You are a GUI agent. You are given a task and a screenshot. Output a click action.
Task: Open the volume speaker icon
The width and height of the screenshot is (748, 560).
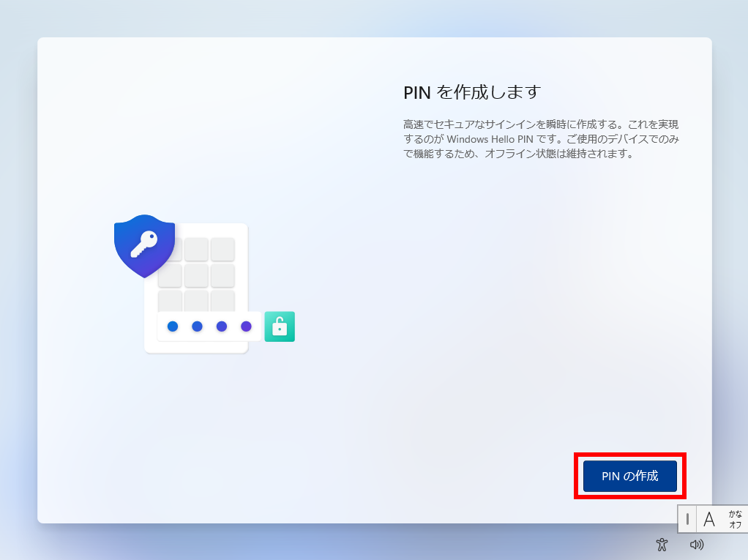(x=697, y=544)
